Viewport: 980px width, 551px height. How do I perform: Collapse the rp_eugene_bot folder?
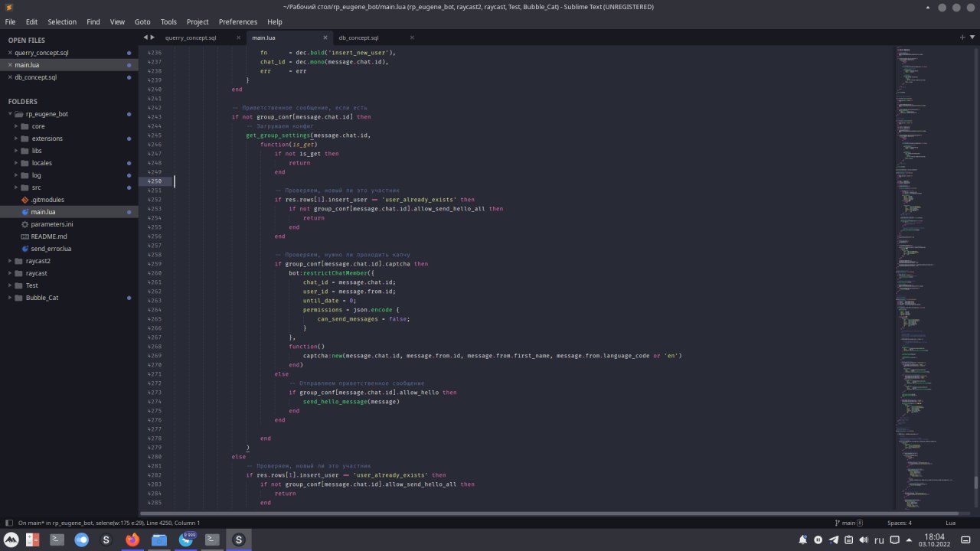click(x=9, y=114)
